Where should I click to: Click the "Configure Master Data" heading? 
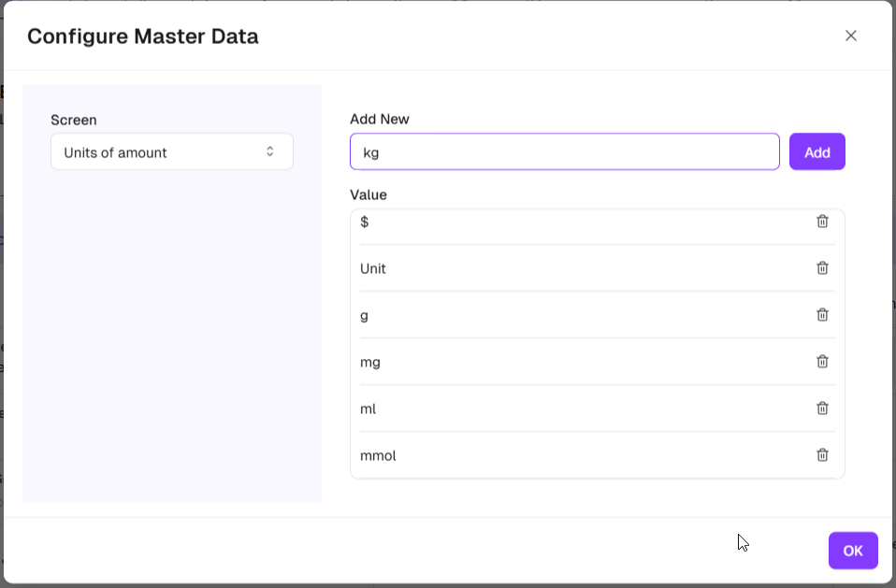click(143, 36)
